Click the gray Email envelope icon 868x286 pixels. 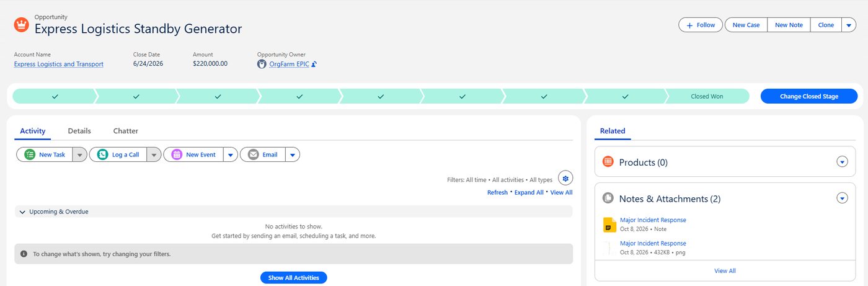253,154
